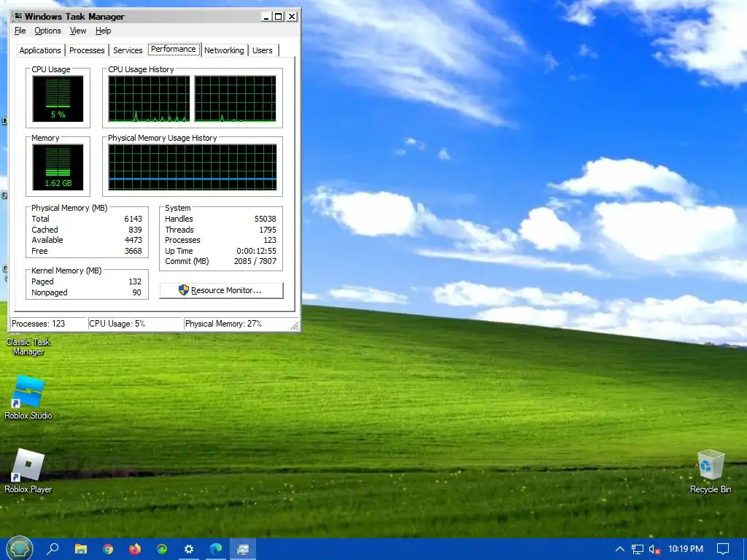
Task: Click the taskbar clock 10:19 PM
Action: coord(686,549)
